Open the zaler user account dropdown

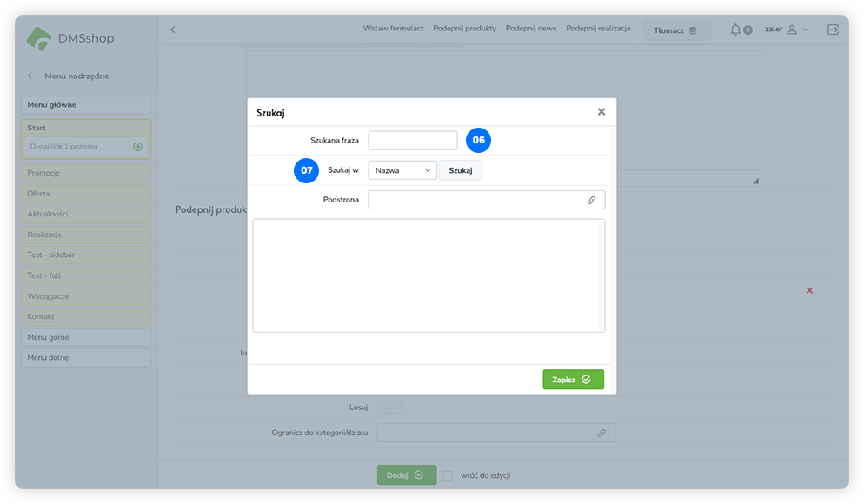pos(787,30)
